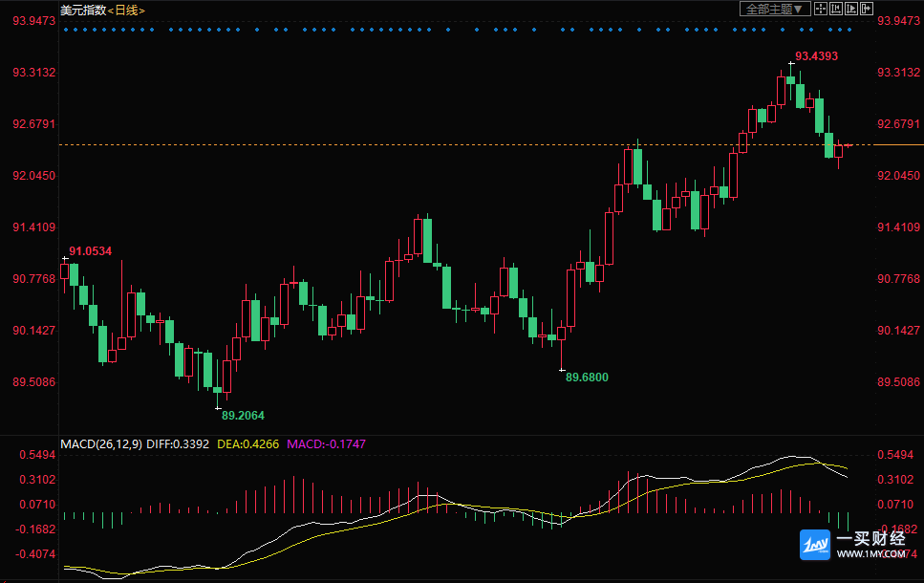
Task: Click the DIFF:0.3392 value
Action: coord(178,443)
